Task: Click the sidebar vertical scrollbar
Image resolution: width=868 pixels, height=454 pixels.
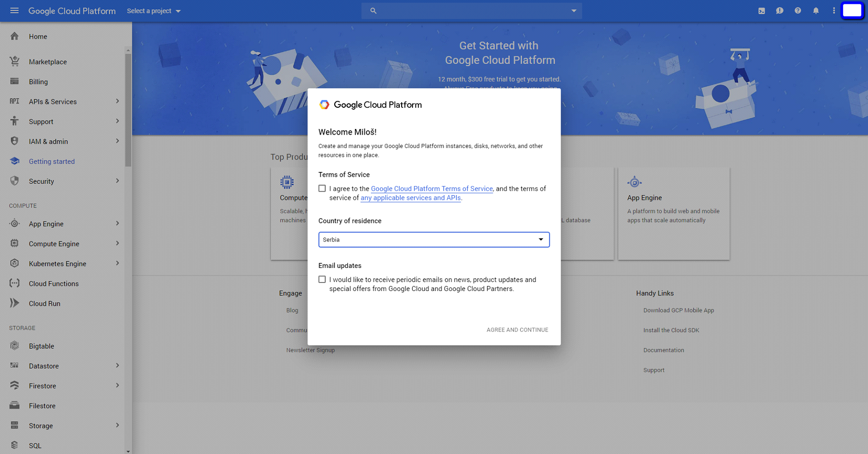Action: pyautogui.click(x=128, y=110)
